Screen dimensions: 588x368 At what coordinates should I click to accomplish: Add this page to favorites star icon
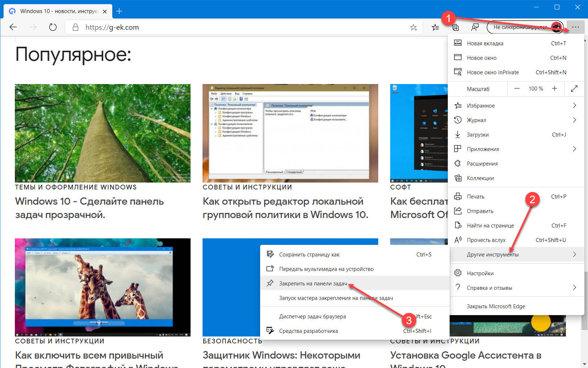pos(413,27)
